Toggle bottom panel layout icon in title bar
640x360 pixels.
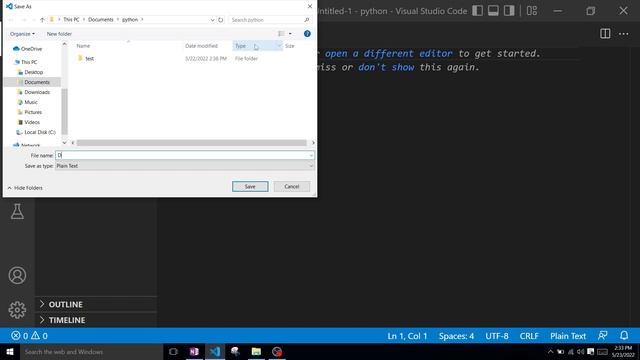(493, 11)
